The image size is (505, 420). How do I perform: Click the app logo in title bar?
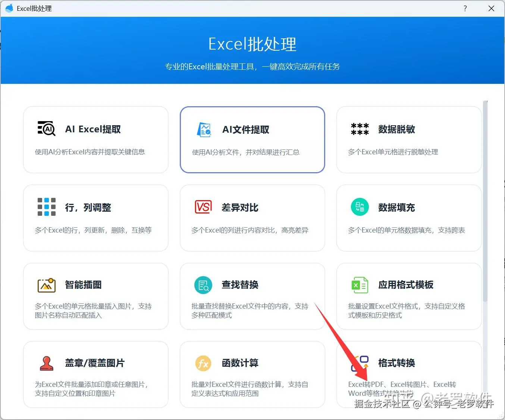tap(9, 8)
